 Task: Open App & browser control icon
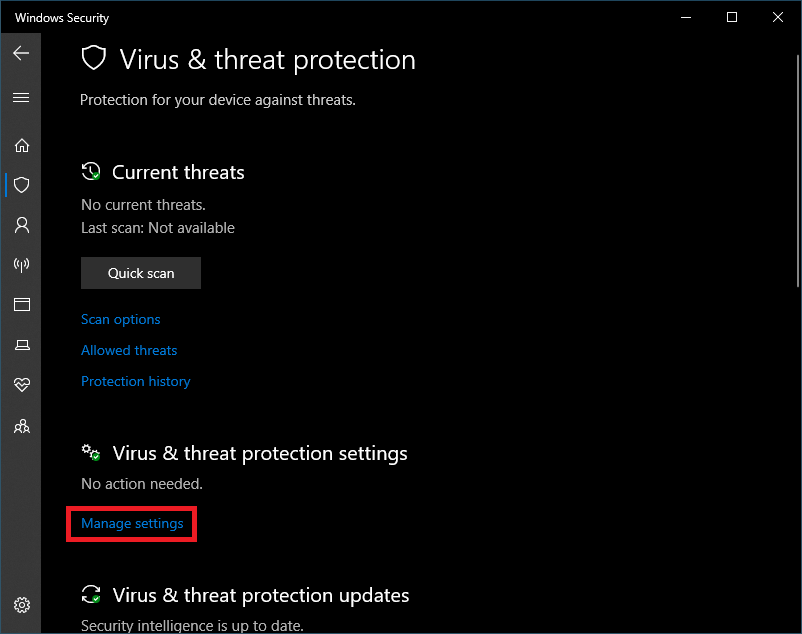(21, 305)
